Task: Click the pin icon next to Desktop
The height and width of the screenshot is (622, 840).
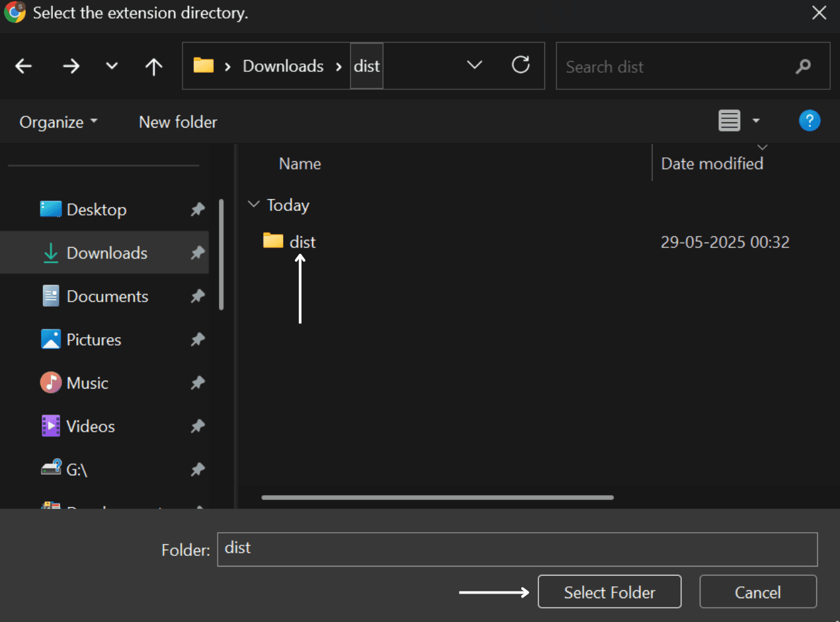Action: (198, 210)
